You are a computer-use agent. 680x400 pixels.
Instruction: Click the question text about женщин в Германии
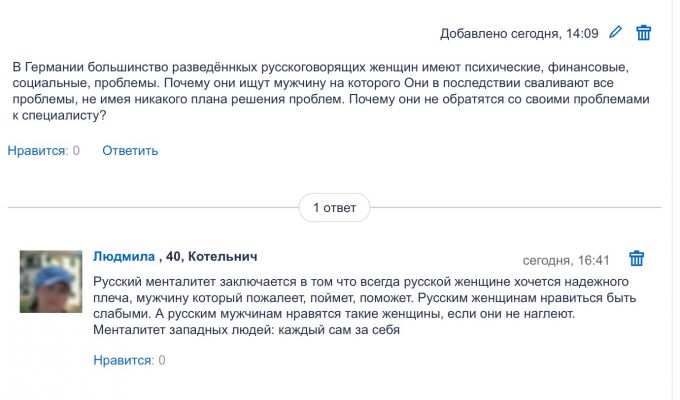tap(331, 91)
